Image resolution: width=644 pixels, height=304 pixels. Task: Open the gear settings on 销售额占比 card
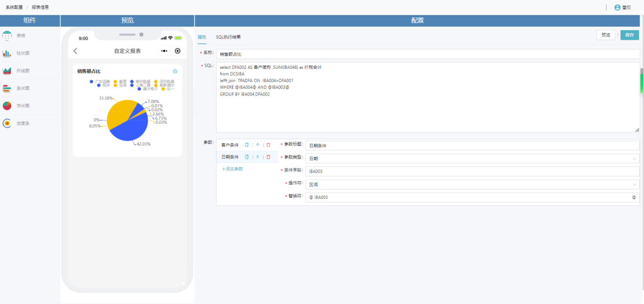coord(175,71)
